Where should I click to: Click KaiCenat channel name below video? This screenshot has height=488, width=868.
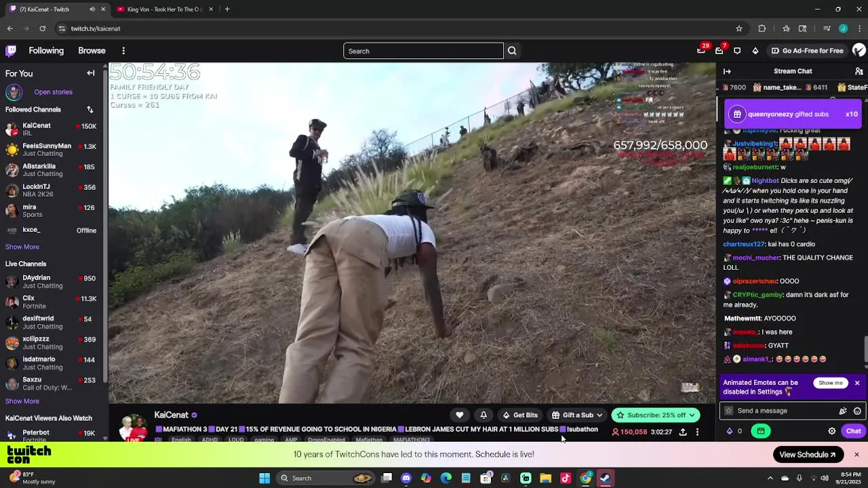point(171,415)
